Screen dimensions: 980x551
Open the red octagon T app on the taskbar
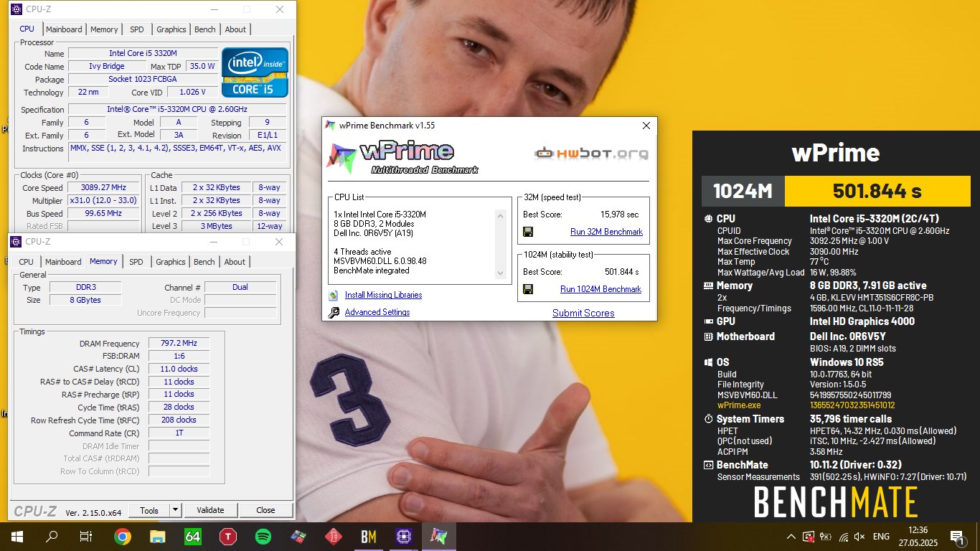[x=228, y=537]
